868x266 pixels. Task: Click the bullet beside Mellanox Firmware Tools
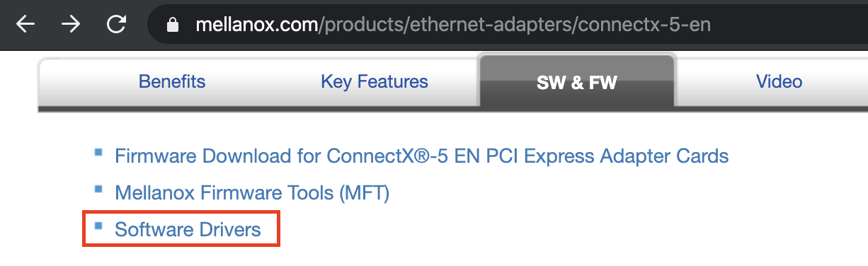(x=99, y=189)
